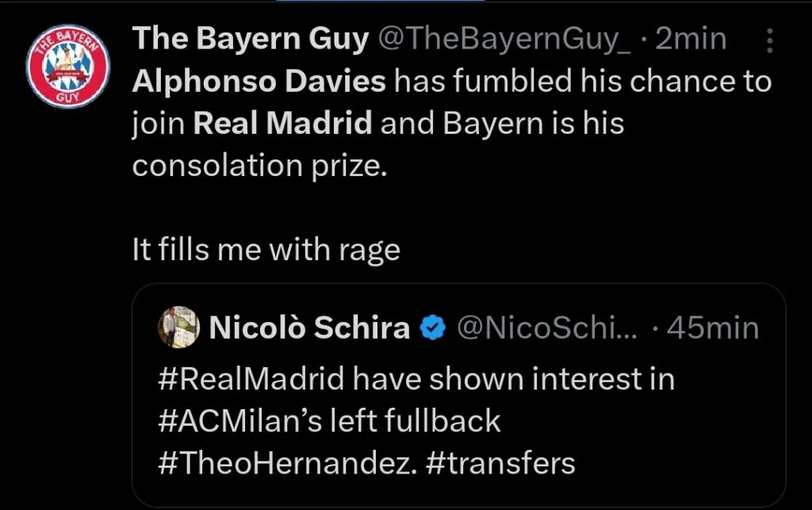
Task: Open the Nicolò Schira display name
Action: tap(308, 328)
